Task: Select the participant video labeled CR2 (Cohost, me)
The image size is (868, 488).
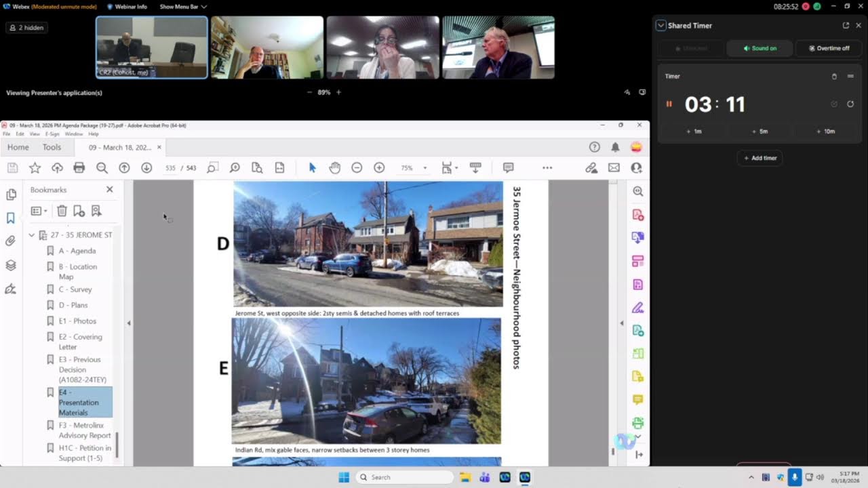Action: pos(152,47)
